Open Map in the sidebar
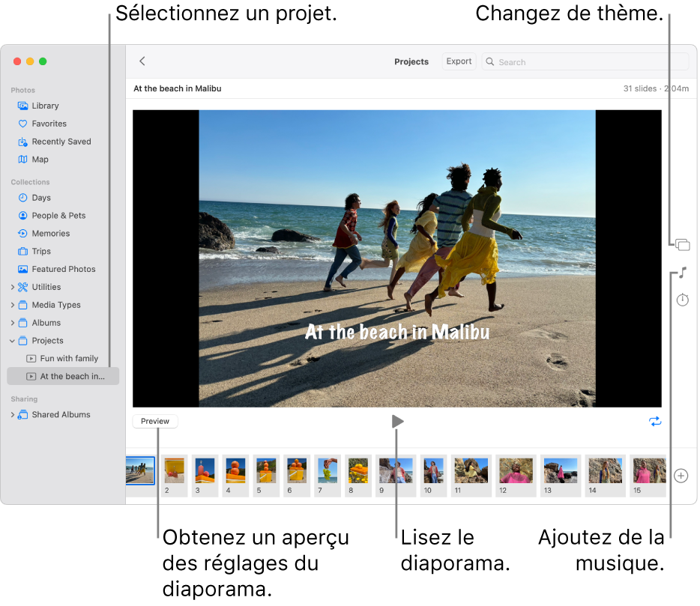Screen dimensions: 700x606 click(x=40, y=159)
